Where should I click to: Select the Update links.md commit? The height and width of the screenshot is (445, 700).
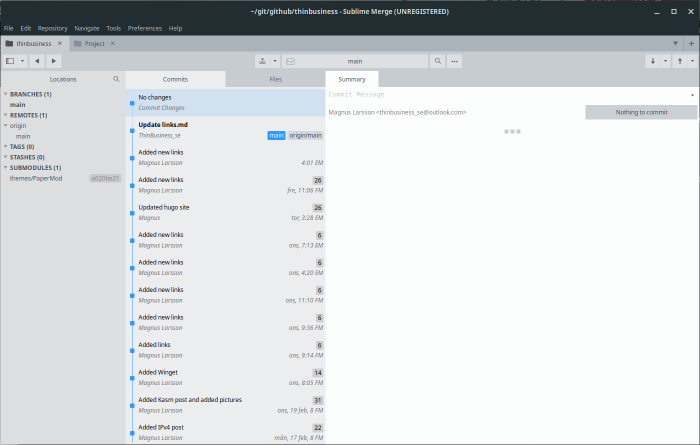coord(225,130)
